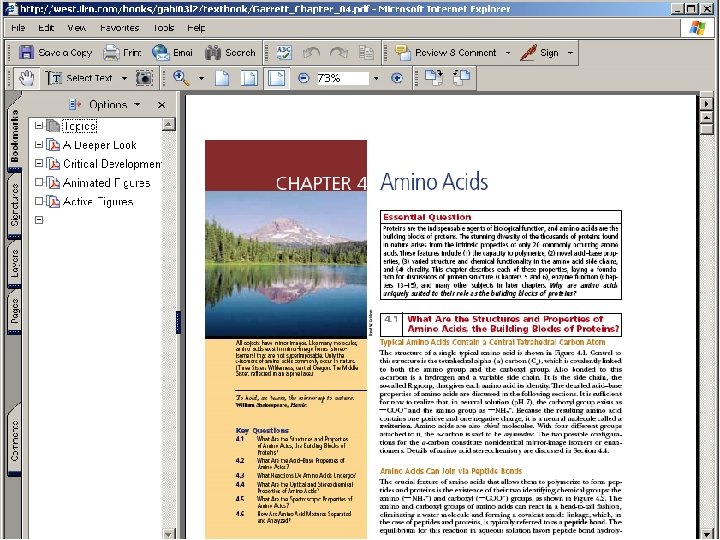Open the Select Text dropdown arrow
The width and height of the screenshot is (720, 540).
[x=124, y=79]
